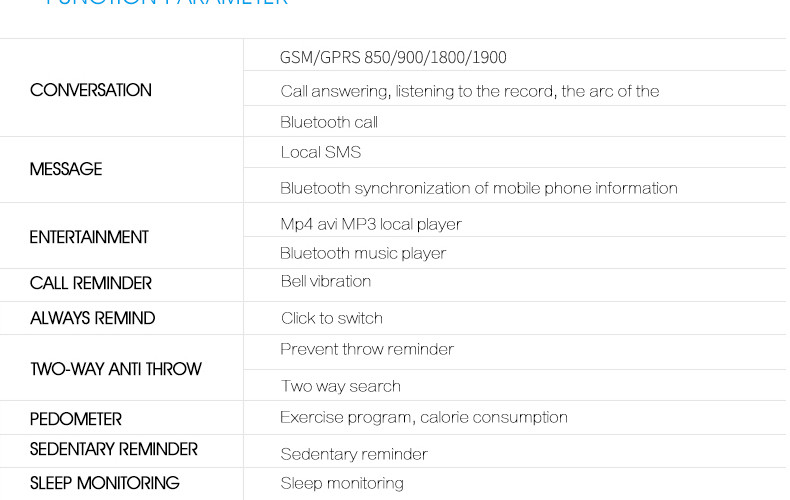
Task: Click the CONVERSATION row heading
Action: (x=91, y=90)
